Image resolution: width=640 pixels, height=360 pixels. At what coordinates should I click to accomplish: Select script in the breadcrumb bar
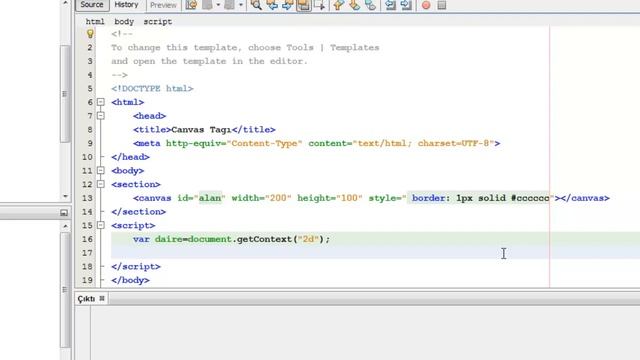(x=158, y=22)
